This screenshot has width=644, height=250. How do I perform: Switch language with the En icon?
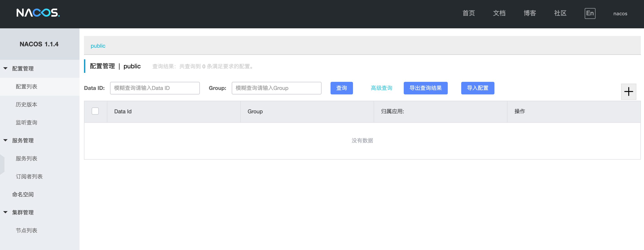590,13
